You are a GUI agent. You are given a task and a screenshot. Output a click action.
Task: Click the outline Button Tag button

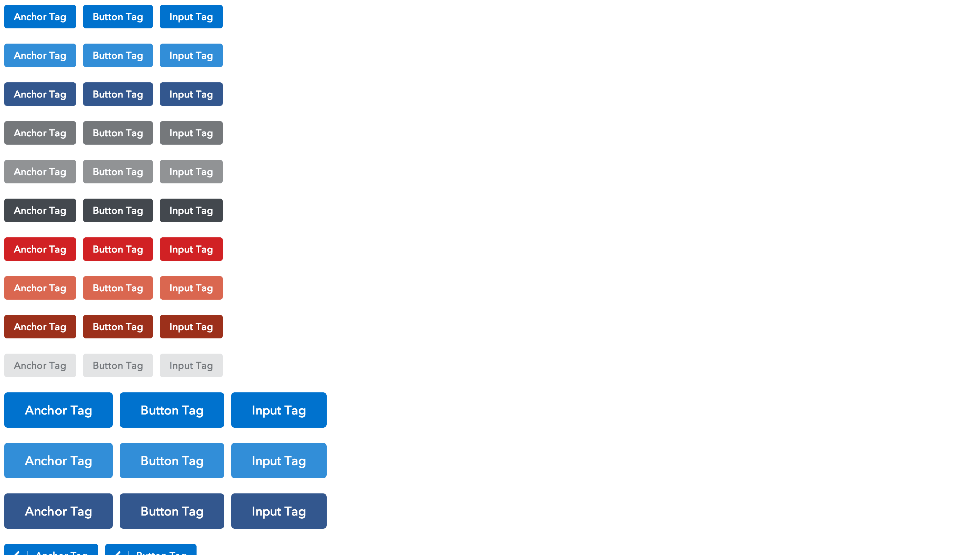pos(118,365)
